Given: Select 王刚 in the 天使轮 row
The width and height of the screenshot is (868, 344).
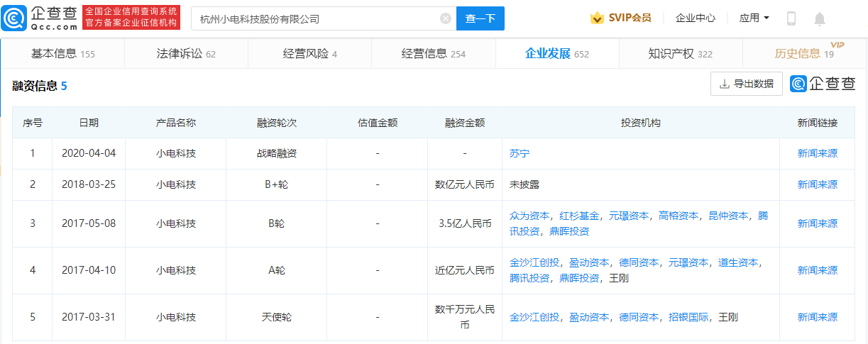Looking at the screenshot, I should click(728, 317).
